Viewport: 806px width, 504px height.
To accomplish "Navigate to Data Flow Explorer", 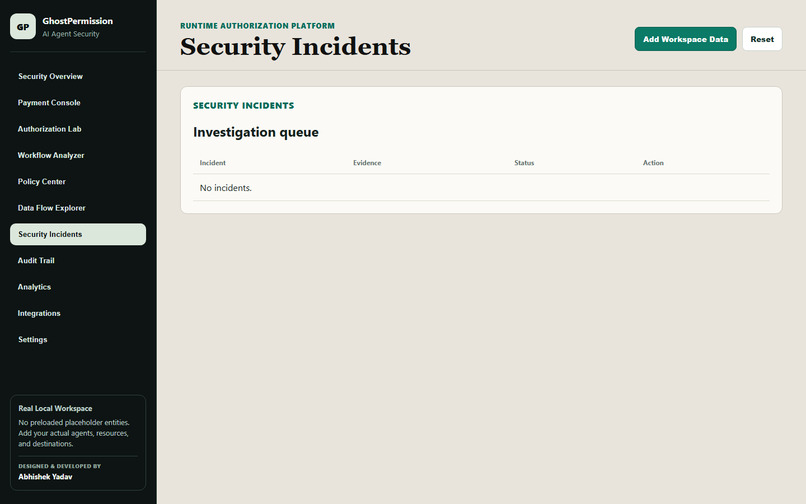I will point(78,208).
